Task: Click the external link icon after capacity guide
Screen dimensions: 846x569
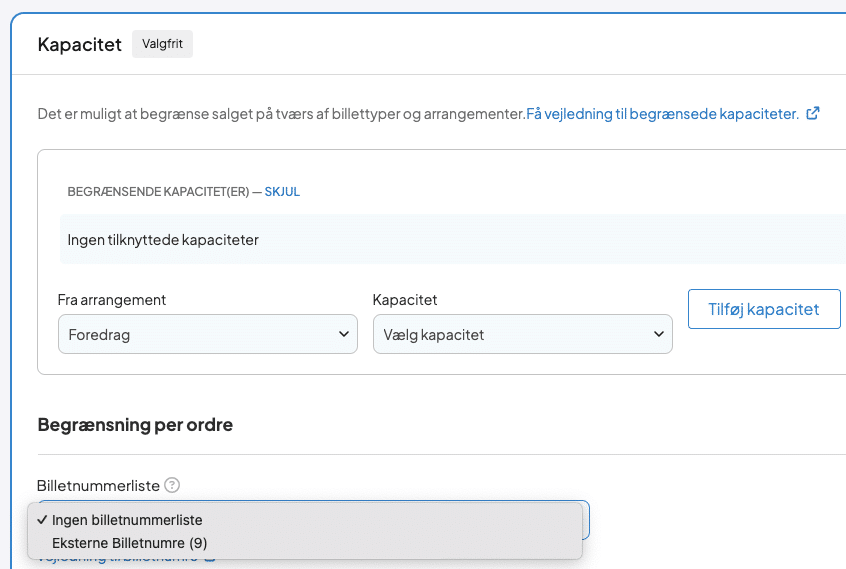Action: [813, 114]
